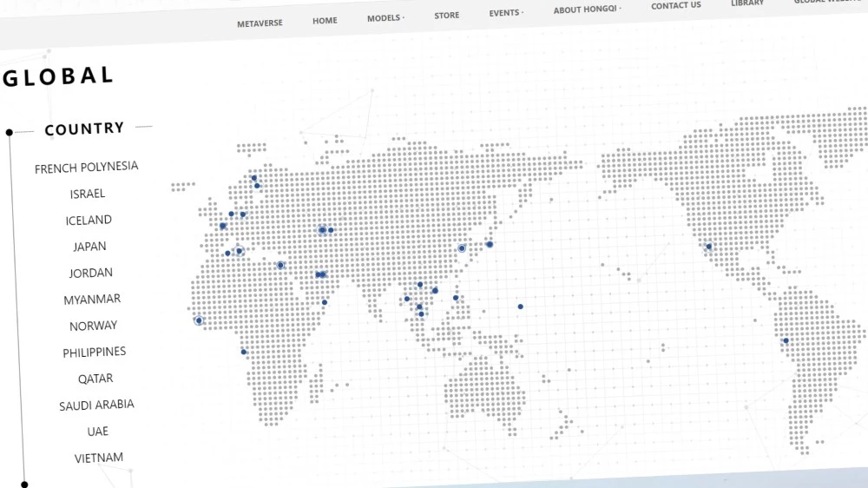The image size is (868, 488).
Task: Select the map marker on North America's west coast
Action: coord(708,247)
